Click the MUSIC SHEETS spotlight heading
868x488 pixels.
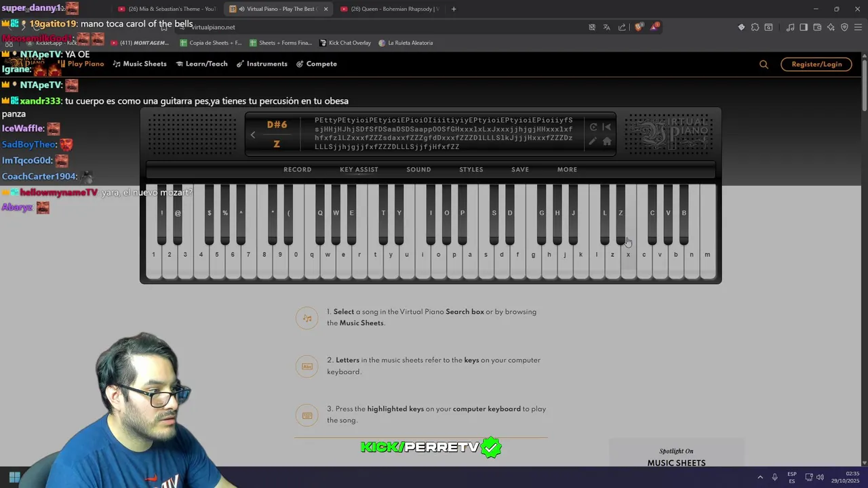(676, 463)
